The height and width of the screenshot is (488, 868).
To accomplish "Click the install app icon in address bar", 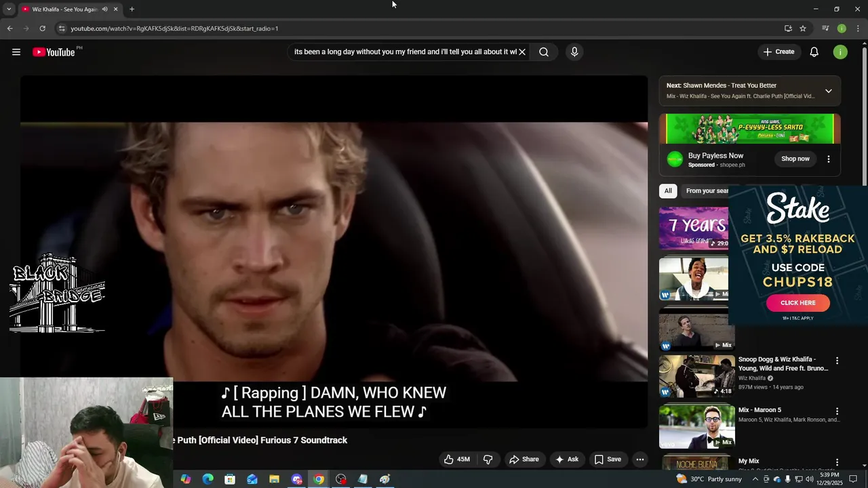I will pyautogui.click(x=788, y=28).
